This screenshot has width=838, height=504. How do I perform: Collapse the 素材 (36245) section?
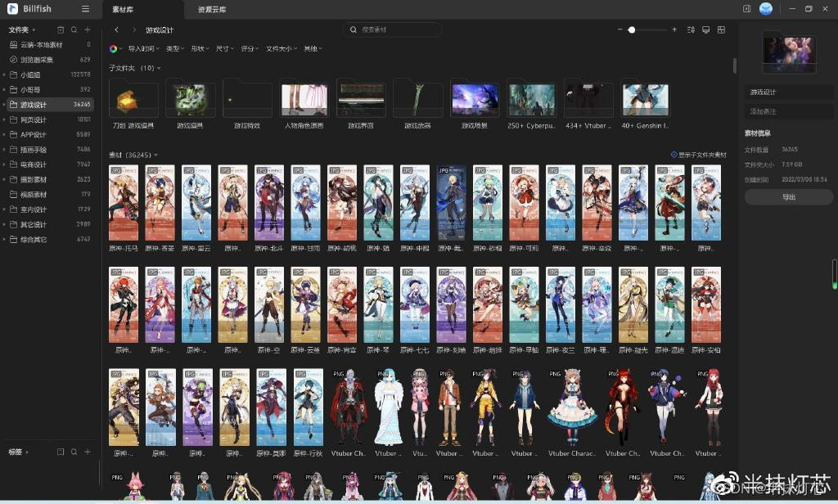click(155, 155)
